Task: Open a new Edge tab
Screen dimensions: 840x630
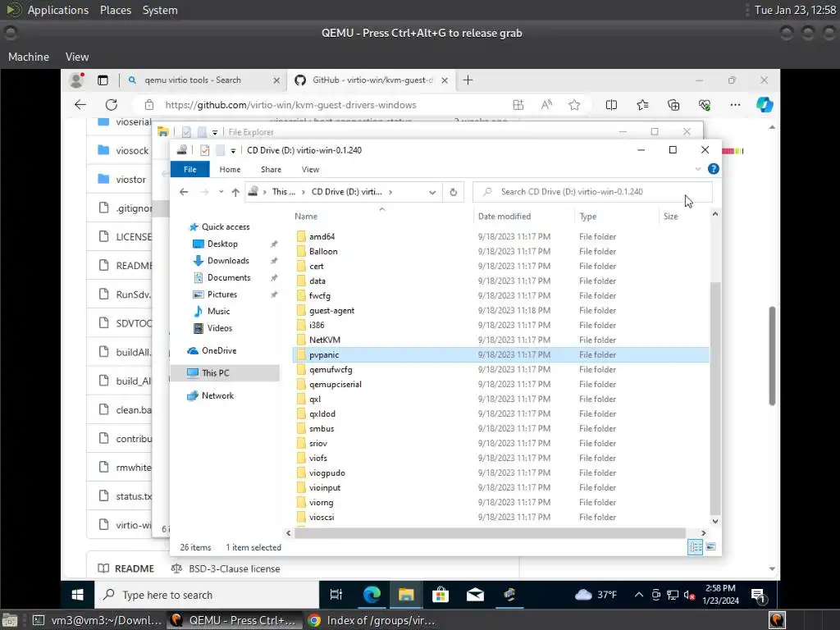Action: [468, 80]
